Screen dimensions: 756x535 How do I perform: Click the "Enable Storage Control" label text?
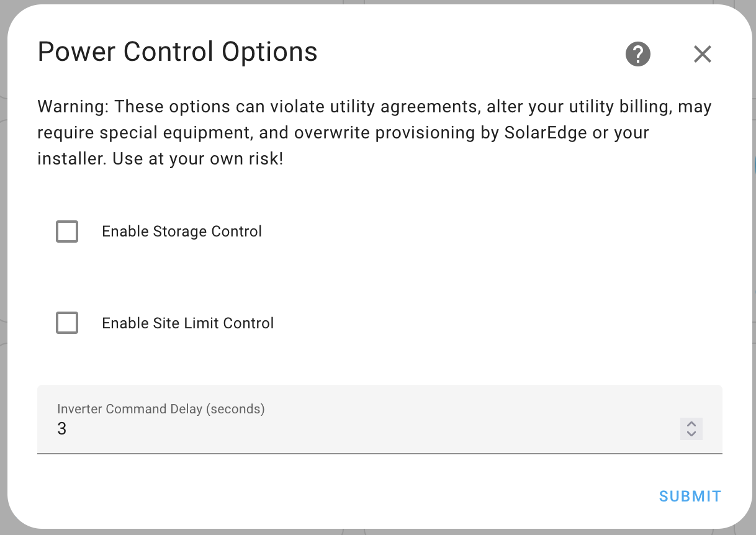[182, 232]
